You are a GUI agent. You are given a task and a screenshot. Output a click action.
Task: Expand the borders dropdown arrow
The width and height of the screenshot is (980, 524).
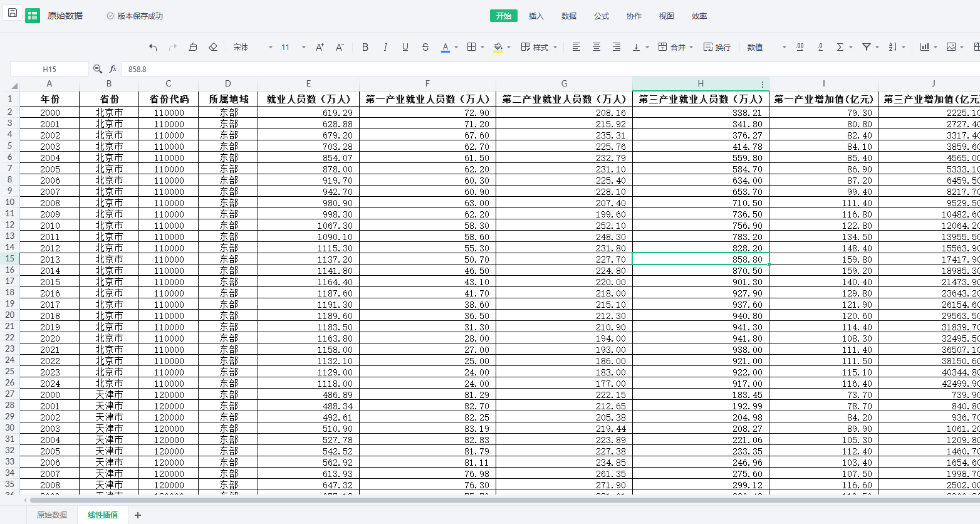tap(482, 48)
